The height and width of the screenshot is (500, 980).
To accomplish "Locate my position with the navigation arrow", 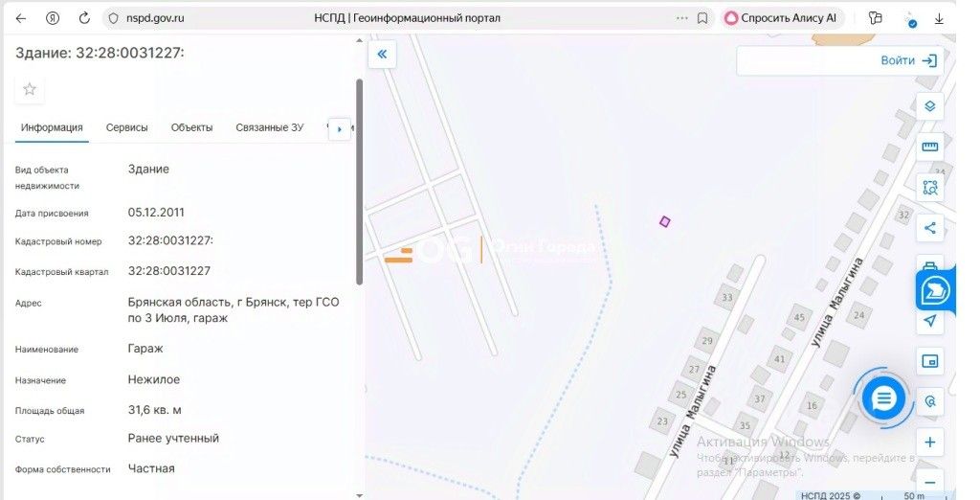I will pyautogui.click(x=930, y=321).
